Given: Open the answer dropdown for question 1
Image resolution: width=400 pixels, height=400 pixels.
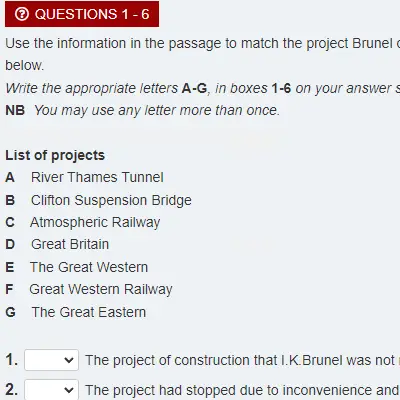Looking at the screenshot, I should pos(51,360).
